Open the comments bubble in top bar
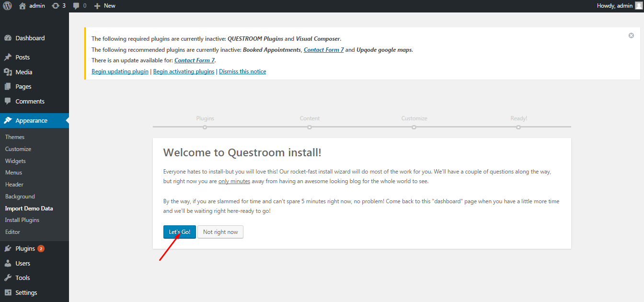Viewport: 644px width, 302px height. click(x=76, y=6)
